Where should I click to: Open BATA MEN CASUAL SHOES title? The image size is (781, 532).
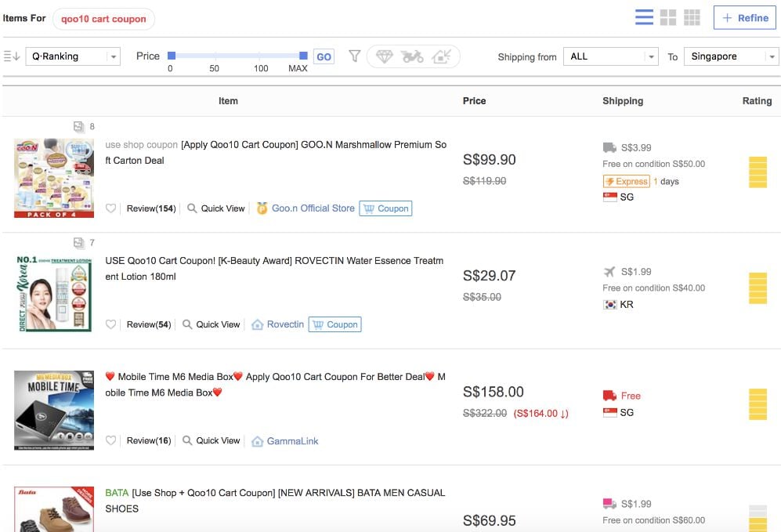pyautogui.click(x=276, y=501)
